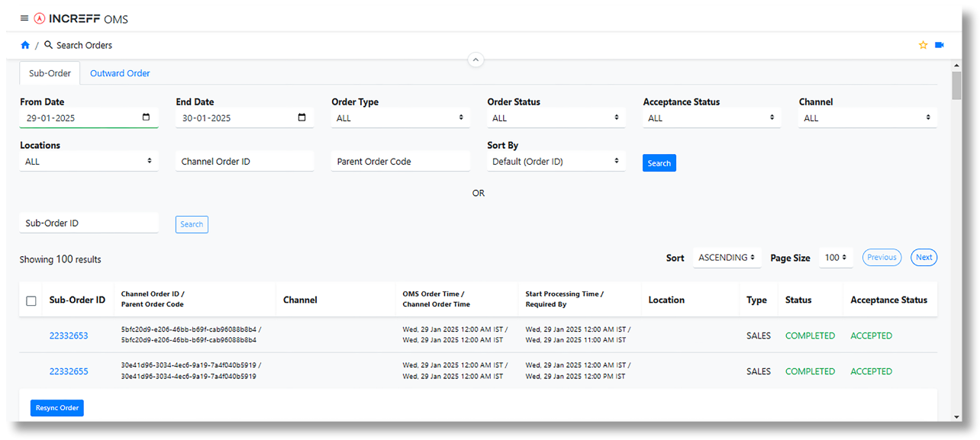Open the hamburger navigation menu
Screen dimensions: 980x440
[x=24, y=18]
